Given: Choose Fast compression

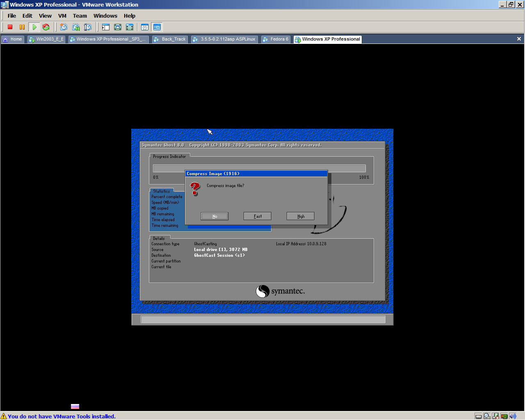Looking at the screenshot, I should coord(258,216).
